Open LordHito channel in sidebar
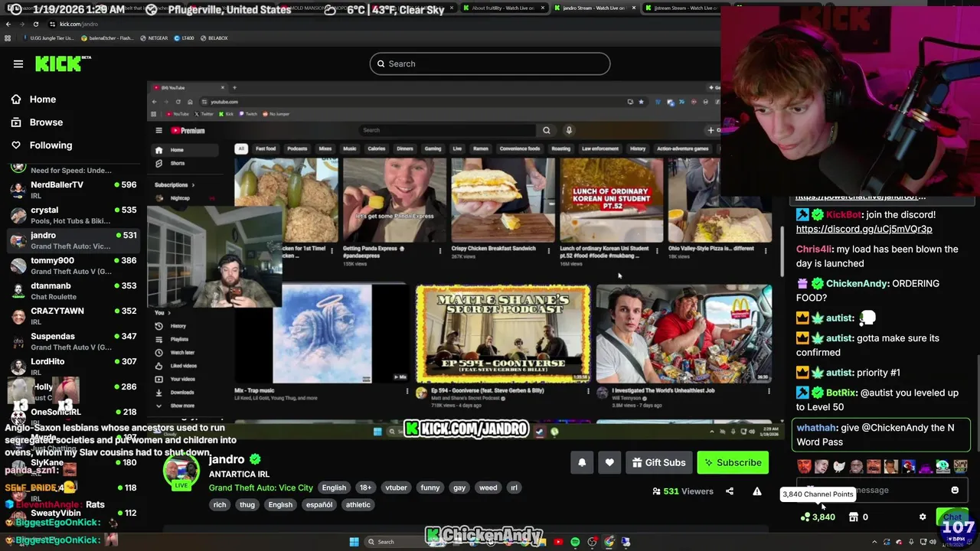 (73, 366)
